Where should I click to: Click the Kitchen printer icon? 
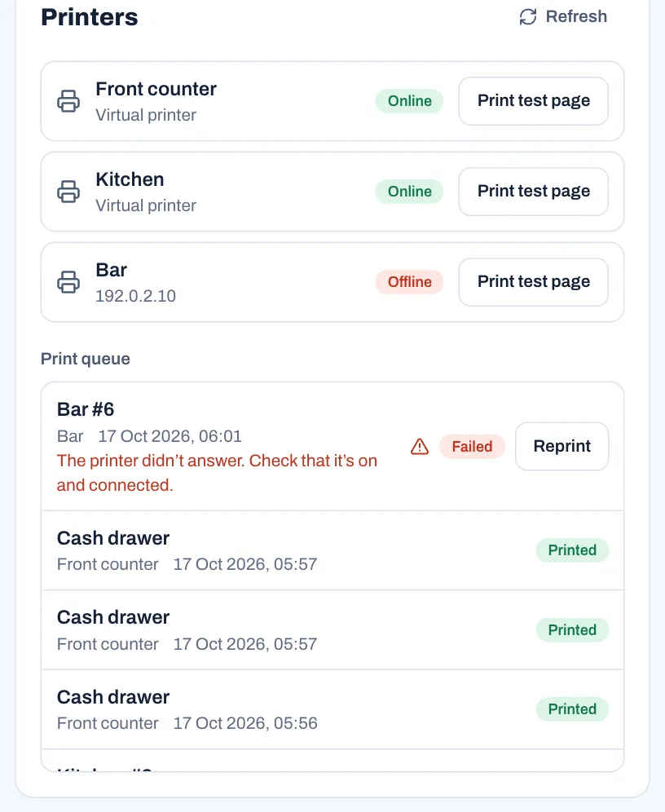68,192
